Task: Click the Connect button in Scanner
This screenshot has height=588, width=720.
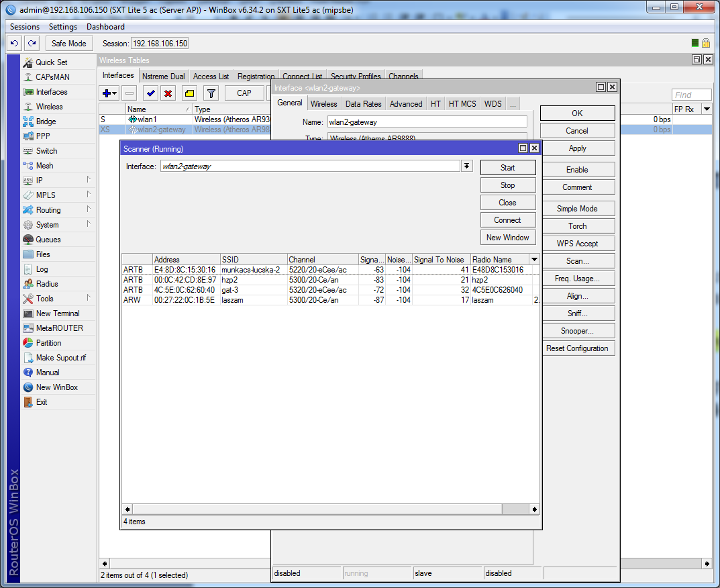Action: [x=507, y=220]
